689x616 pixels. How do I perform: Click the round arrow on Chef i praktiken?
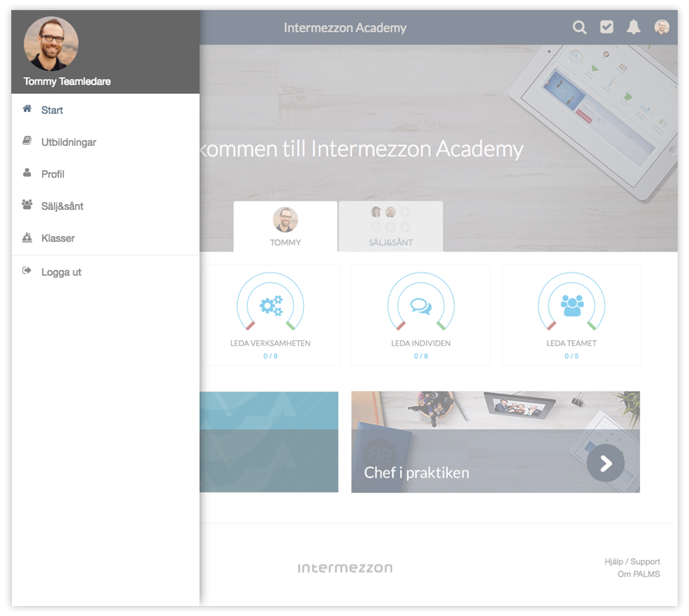pos(606,463)
